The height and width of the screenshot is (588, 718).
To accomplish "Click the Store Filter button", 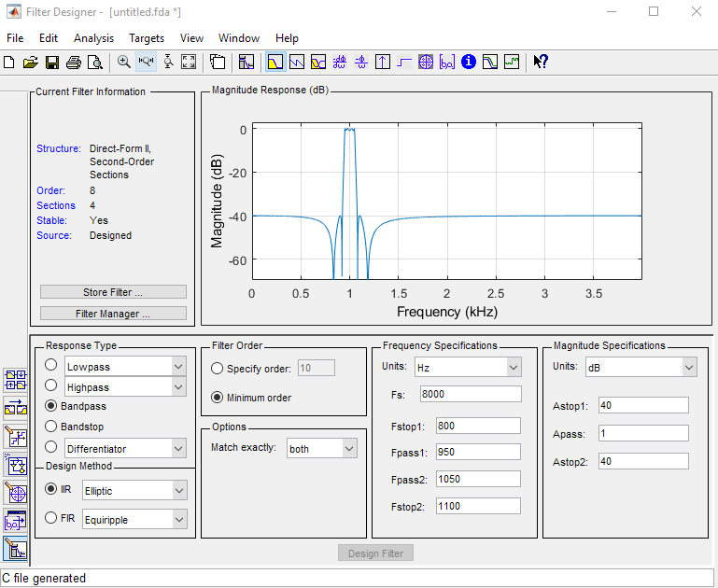I will pos(113,292).
